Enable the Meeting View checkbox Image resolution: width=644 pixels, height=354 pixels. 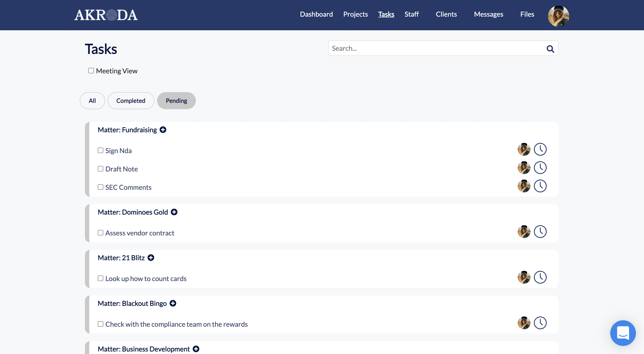coord(91,71)
